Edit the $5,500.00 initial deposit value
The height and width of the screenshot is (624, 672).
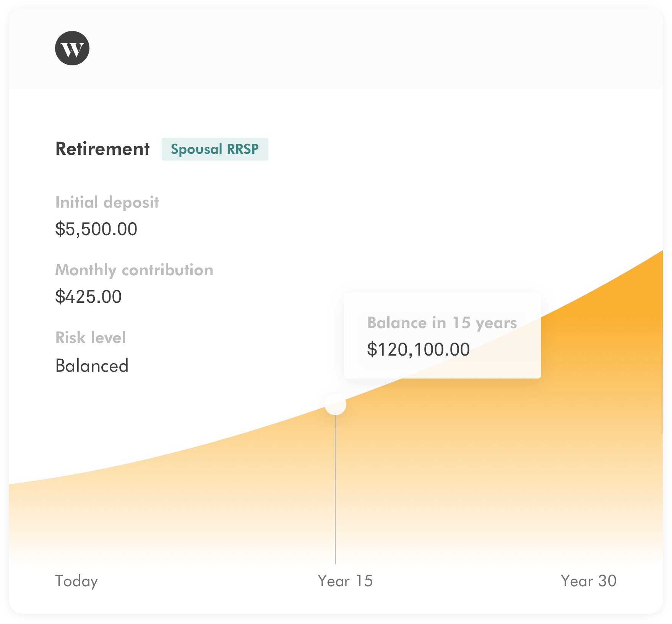tap(96, 229)
